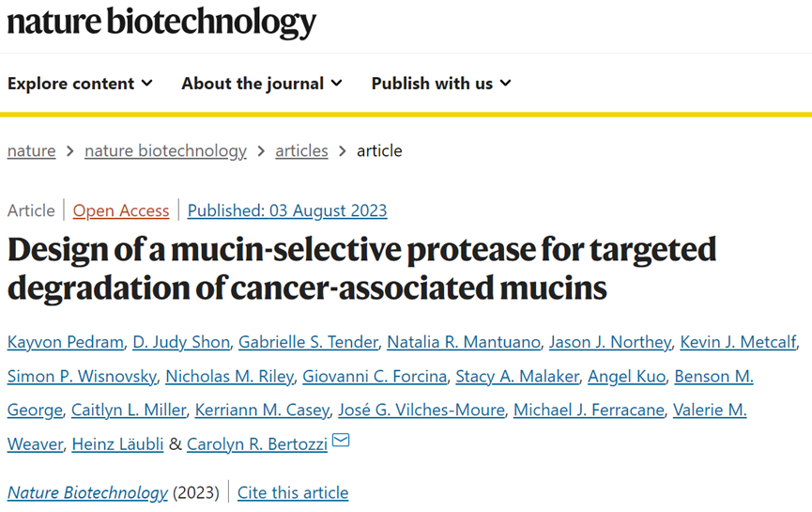Open the nature biotechnology breadcrumb
The width and height of the screenshot is (812, 512).
[x=166, y=151]
